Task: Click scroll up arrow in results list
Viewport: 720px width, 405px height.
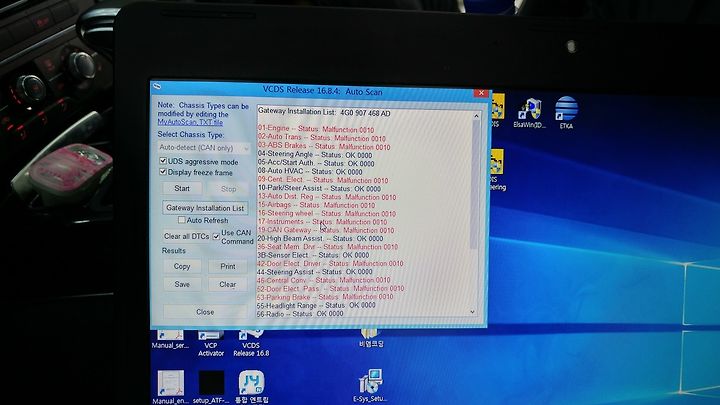Action: pyautogui.click(x=476, y=116)
